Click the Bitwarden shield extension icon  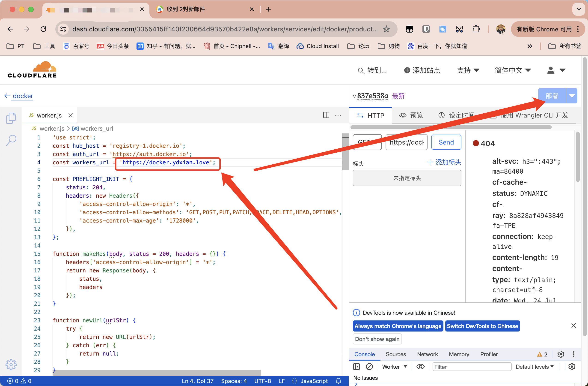pyautogui.click(x=426, y=29)
